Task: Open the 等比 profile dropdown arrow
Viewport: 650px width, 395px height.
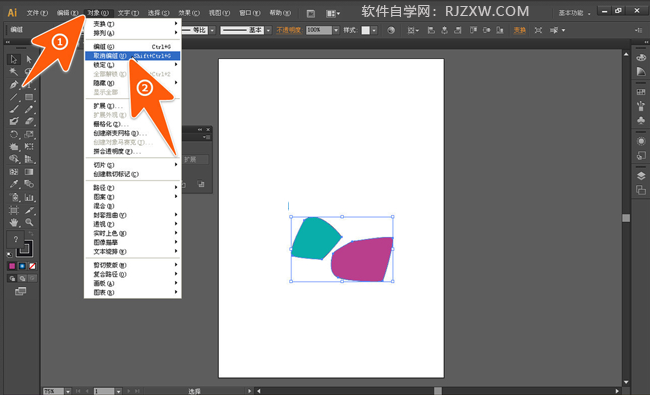Action: (212, 30)
